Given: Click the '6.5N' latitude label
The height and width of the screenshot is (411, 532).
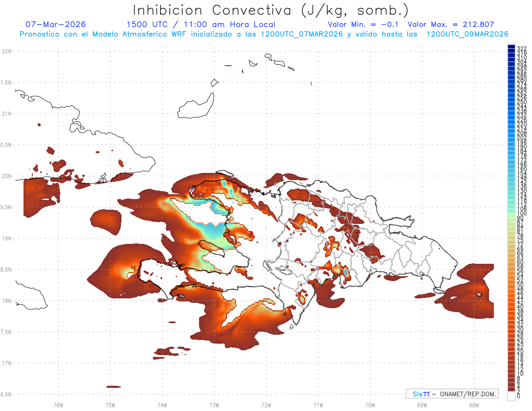Looking at the screenshot, I should (x=7, y=394).
